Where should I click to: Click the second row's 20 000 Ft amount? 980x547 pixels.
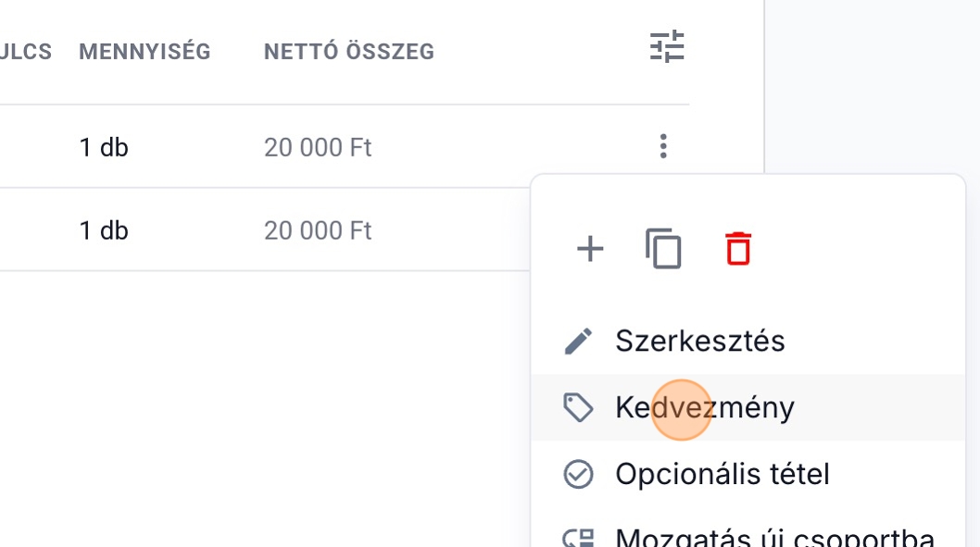[x=318, y=230]
